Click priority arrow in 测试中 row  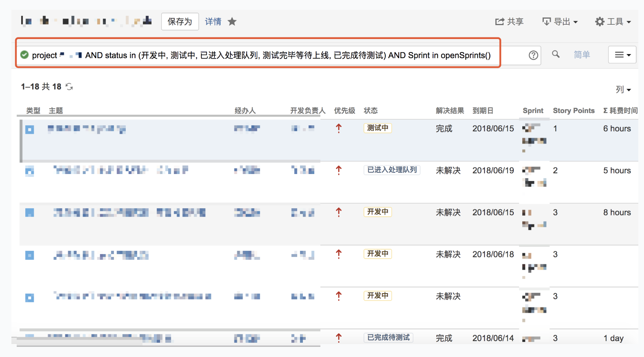[339, 128]
